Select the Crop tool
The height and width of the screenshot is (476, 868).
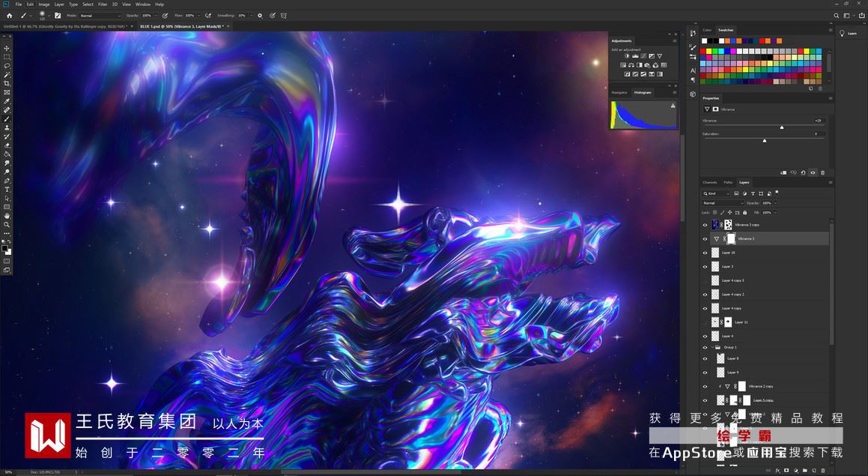tap(7, 84)
